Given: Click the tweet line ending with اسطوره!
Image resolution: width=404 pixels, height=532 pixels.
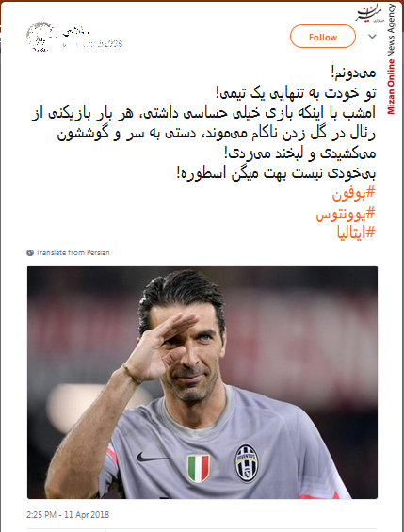Looking at the screenshot, I should (x=276, y=173).
